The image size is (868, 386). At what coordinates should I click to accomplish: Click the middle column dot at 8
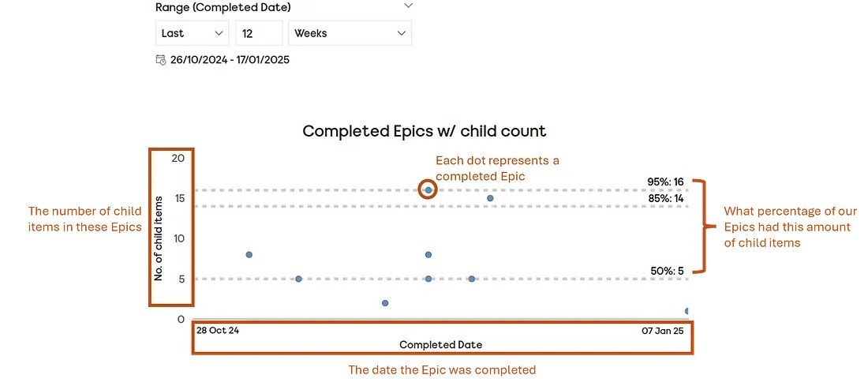tap(428, 255)
